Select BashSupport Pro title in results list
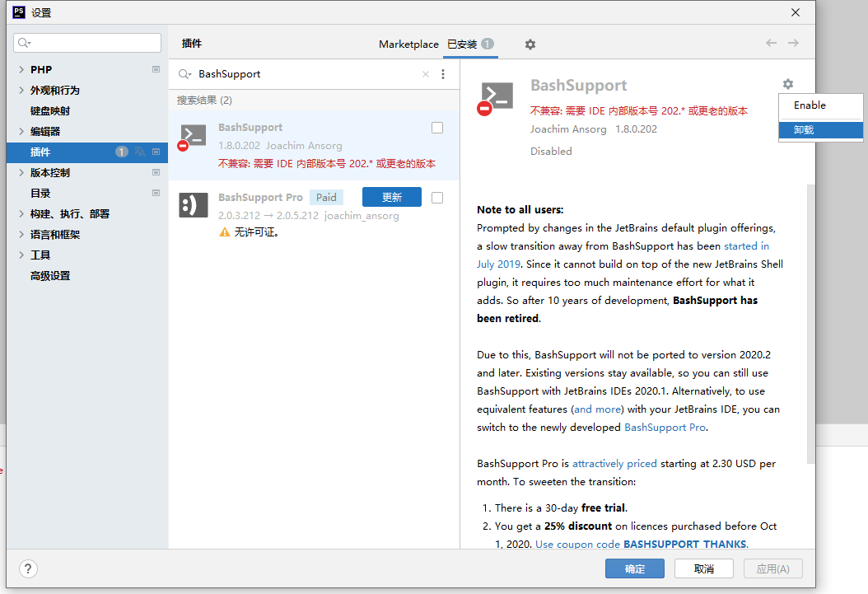Viewport: 868px width, 594px height. [260, 197]
